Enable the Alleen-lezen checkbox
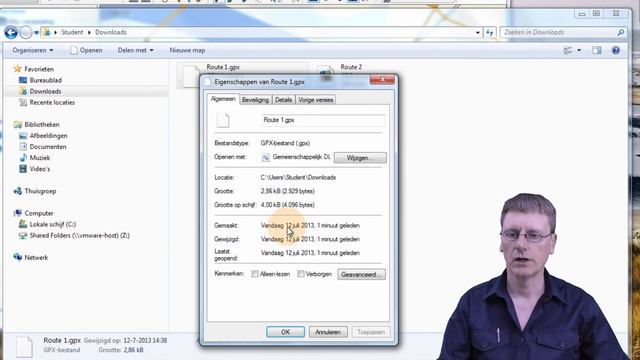 coord(255,274)
